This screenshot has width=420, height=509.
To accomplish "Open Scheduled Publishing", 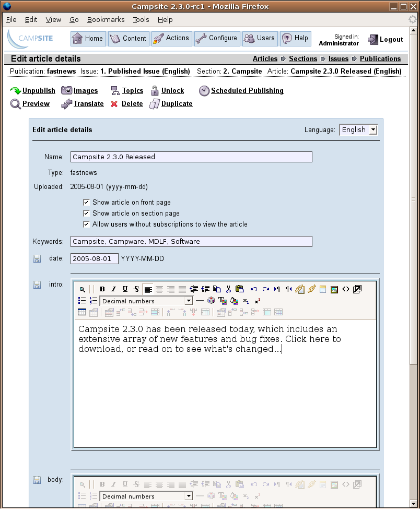I will [247, 90].
